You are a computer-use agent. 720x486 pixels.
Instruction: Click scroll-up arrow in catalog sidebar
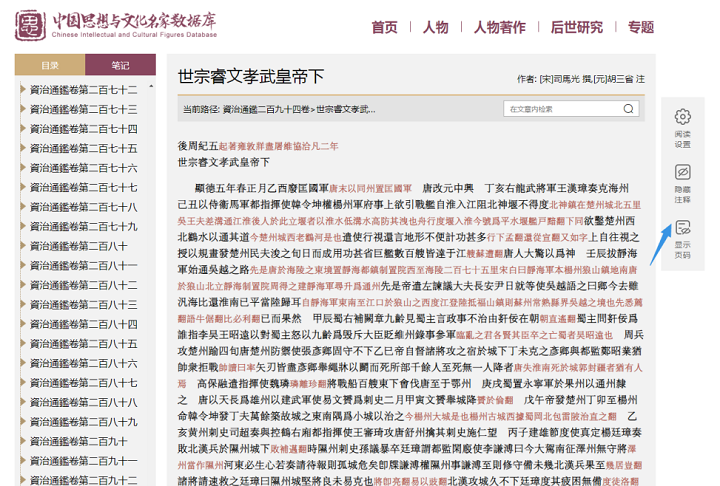pyautogui.click(x=150, y=84)
